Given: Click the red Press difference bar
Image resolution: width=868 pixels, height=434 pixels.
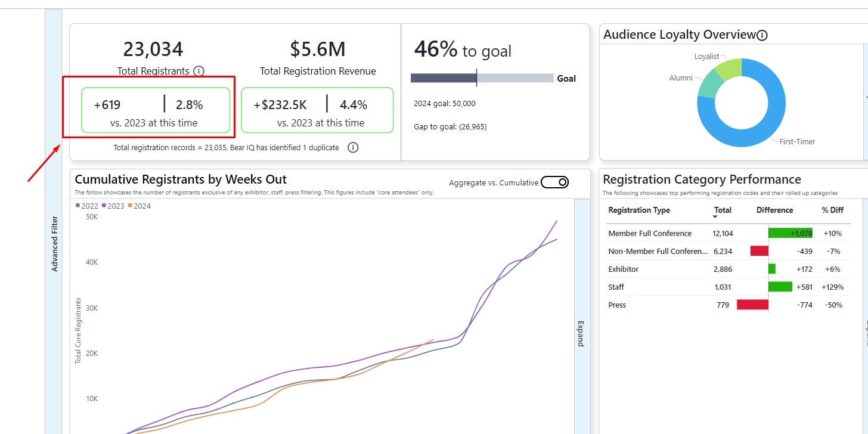Looking at the screenshot, I should (752, 305).
